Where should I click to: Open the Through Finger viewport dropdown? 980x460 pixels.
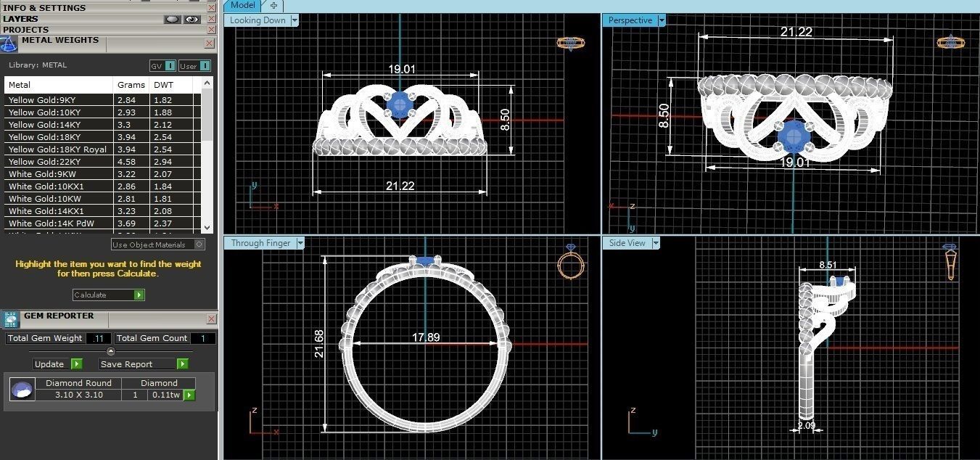(x=299, y=243)
